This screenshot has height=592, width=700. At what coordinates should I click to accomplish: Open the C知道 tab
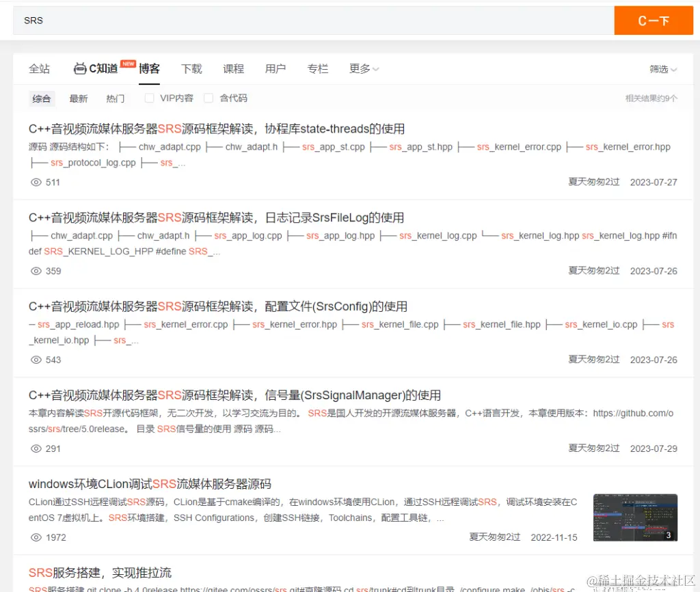pos(104,69)
